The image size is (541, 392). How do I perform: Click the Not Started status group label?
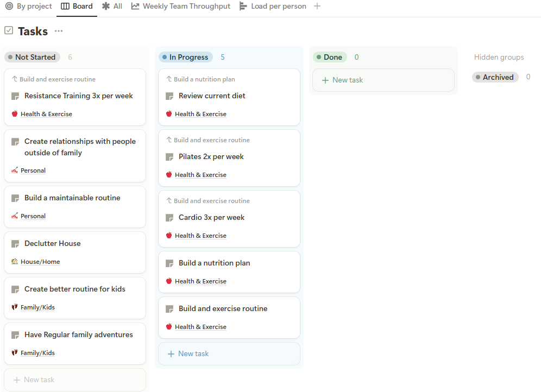[32, 57]
